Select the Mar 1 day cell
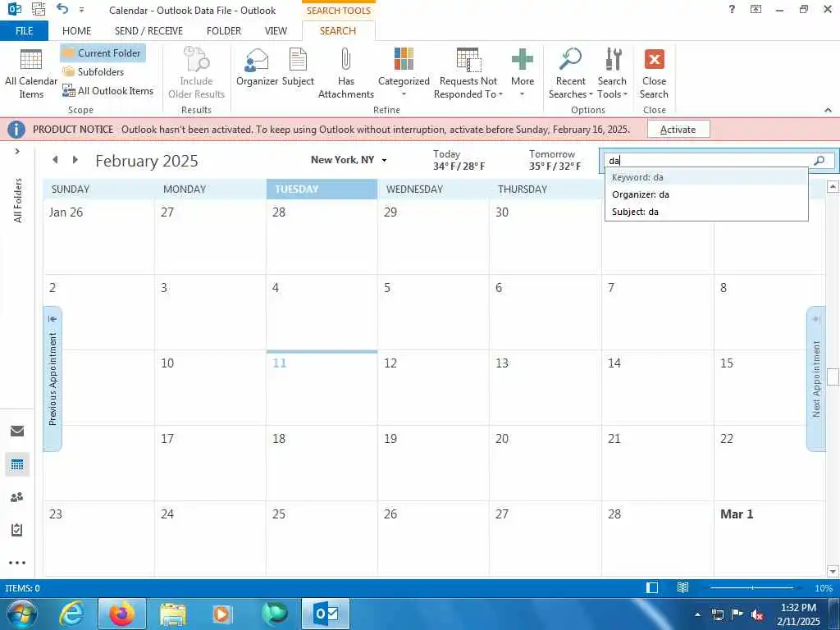The image size is (840, 630). [x=769, y=538]
